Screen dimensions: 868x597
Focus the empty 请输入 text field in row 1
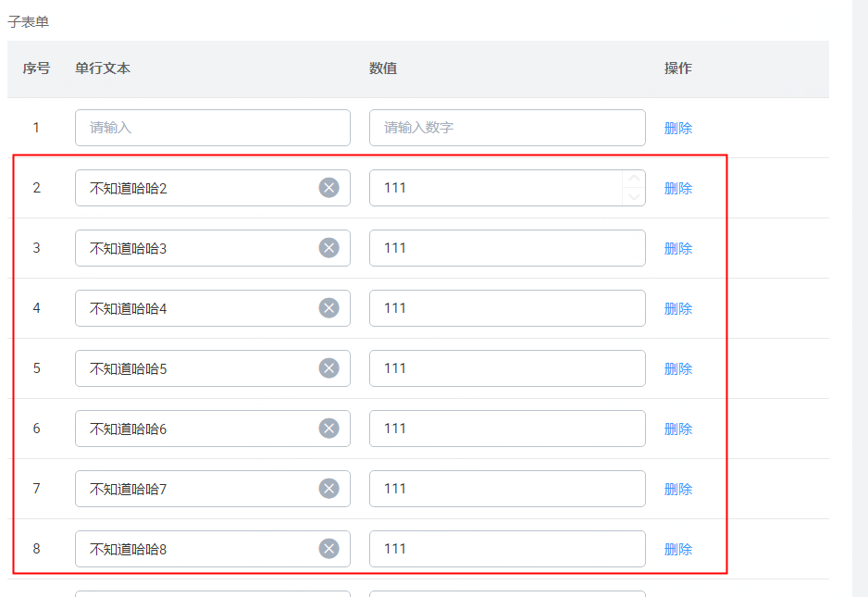[x=213, y=128]
